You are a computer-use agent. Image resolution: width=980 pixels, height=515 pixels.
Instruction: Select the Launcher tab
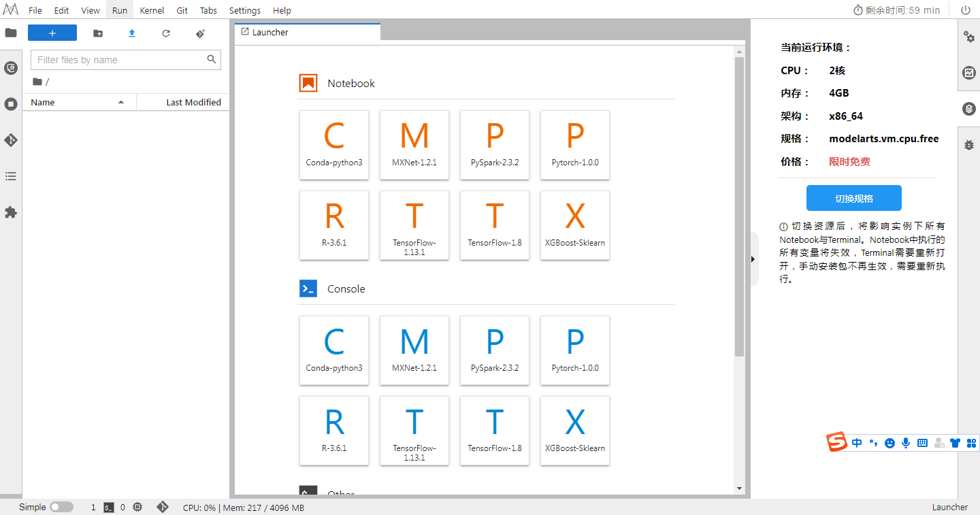tap(308, 32)
